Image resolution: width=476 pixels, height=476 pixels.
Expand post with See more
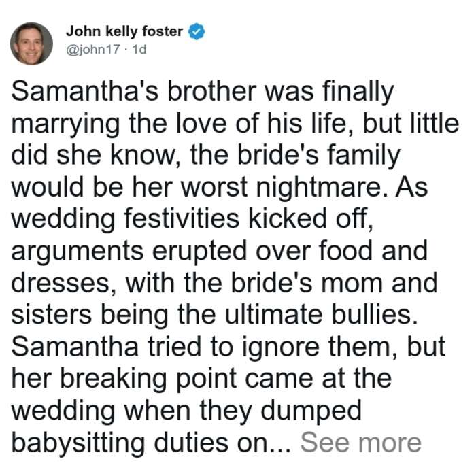pyautogui.click(x=361, y=443)
